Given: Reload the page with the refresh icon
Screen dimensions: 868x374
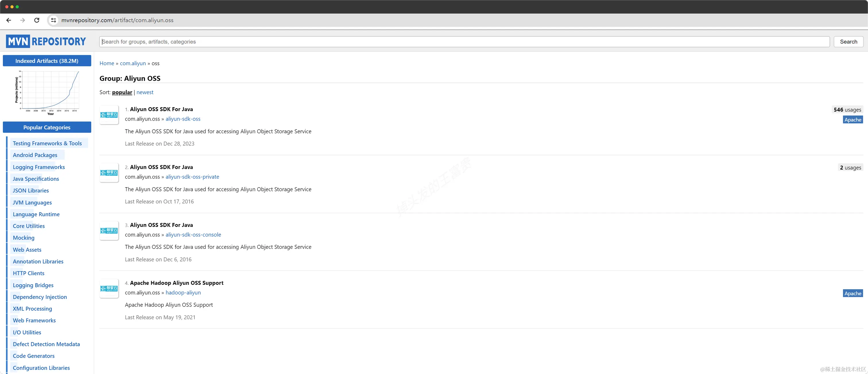Looking at the screenshot, I should [x=37, y=20].
